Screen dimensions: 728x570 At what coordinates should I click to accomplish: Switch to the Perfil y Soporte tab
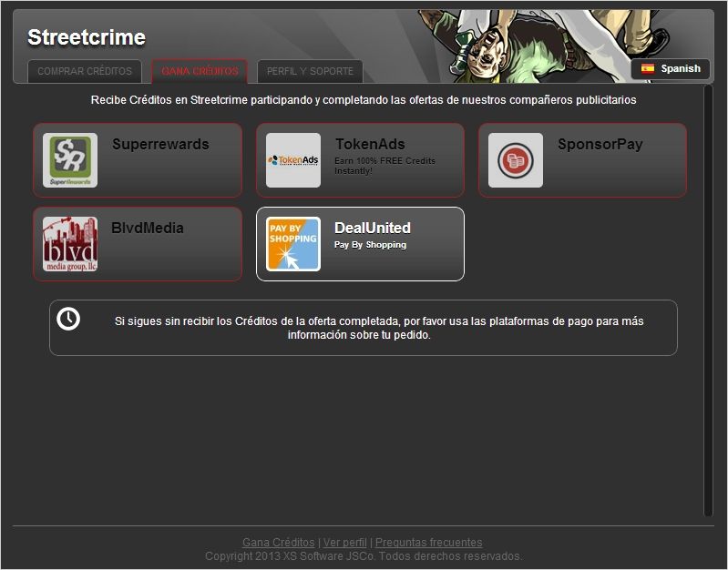tap(310, 71)
